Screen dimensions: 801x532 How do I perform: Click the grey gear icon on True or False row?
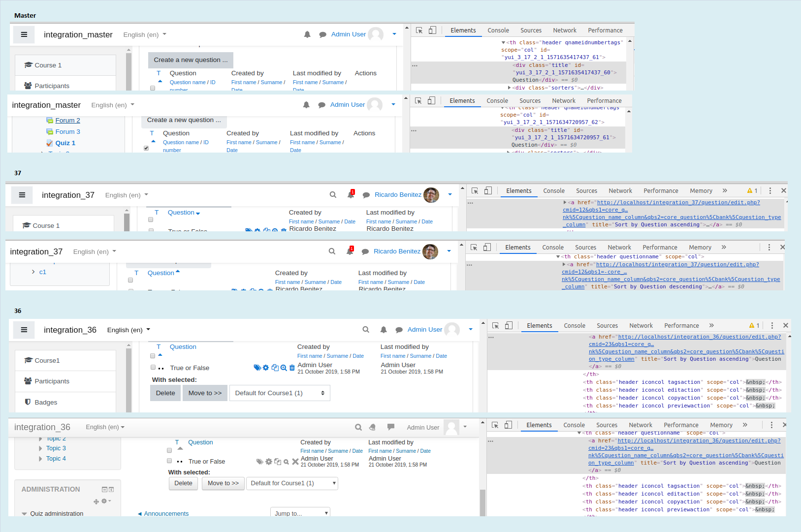pos(269,462)
